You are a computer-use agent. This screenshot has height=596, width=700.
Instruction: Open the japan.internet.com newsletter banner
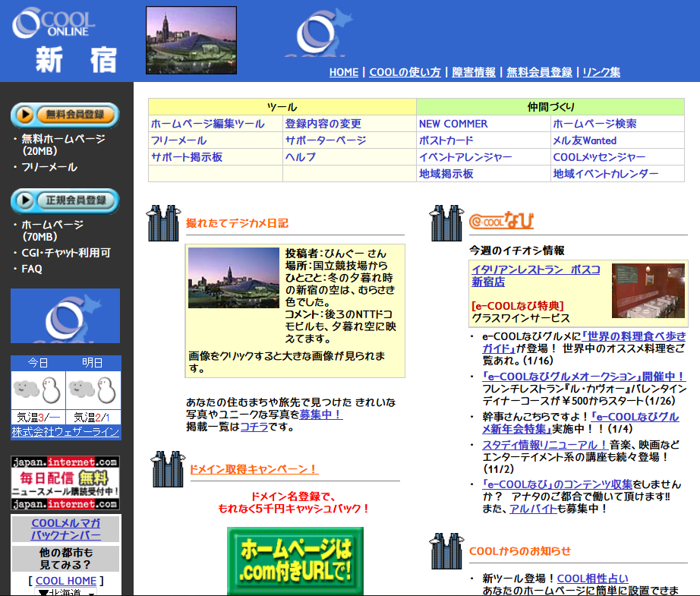[x=65, y=483]
